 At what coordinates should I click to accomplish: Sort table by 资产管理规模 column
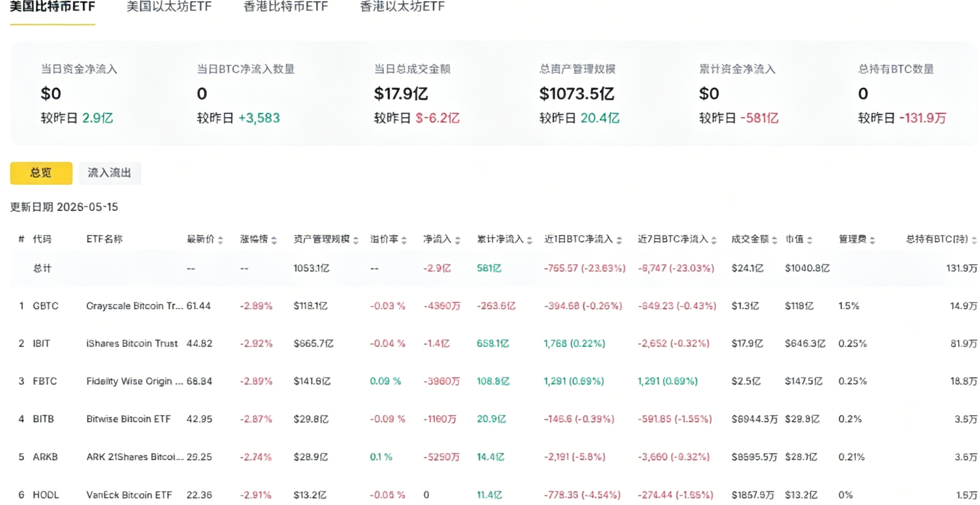click(326, 239)
